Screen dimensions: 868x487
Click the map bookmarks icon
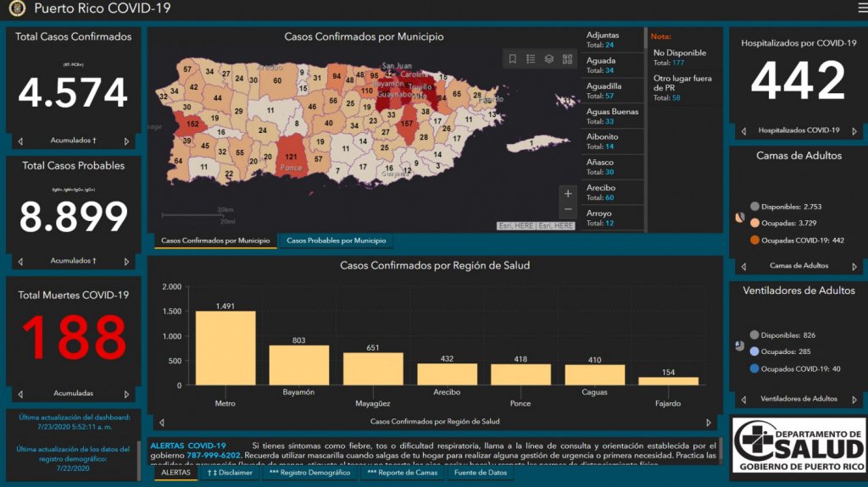point(512,59)
